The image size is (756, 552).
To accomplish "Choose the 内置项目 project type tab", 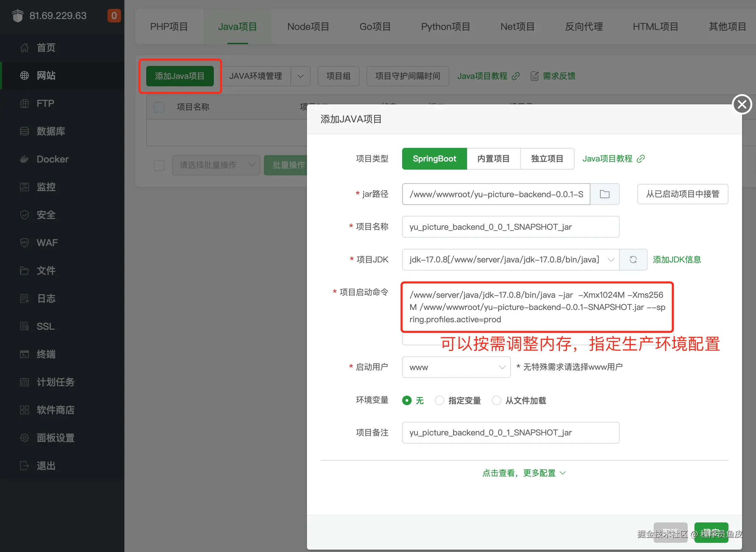I will [x=493, y=159].
